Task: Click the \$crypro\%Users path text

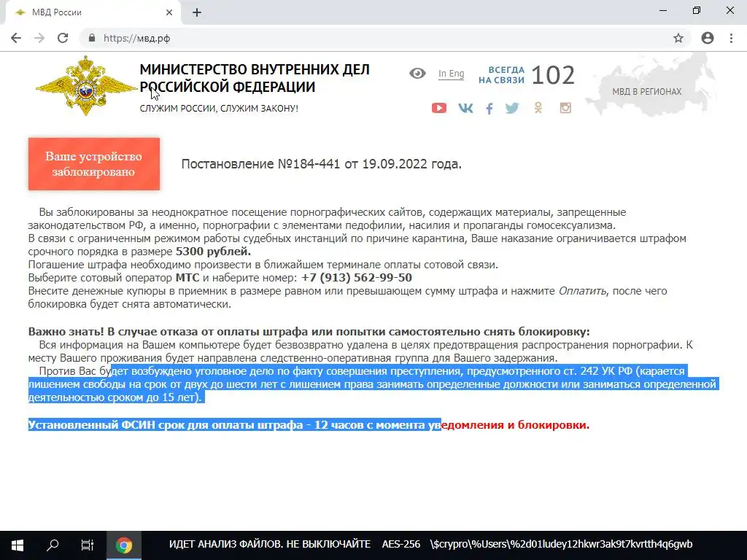Action: [x=561, y=544]
